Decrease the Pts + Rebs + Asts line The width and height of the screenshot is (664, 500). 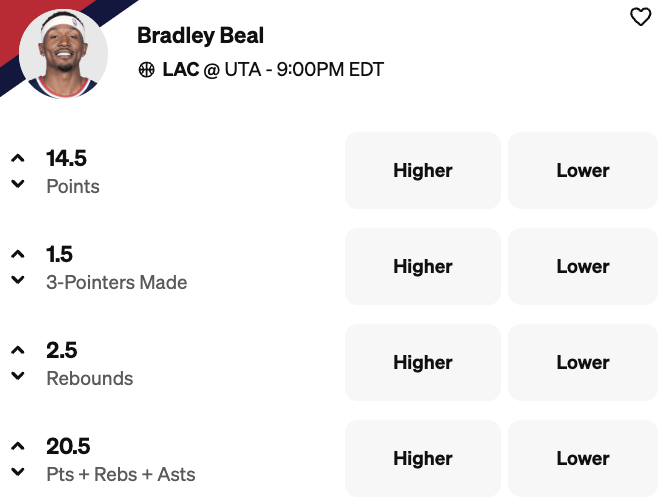(x=18, y=472)
